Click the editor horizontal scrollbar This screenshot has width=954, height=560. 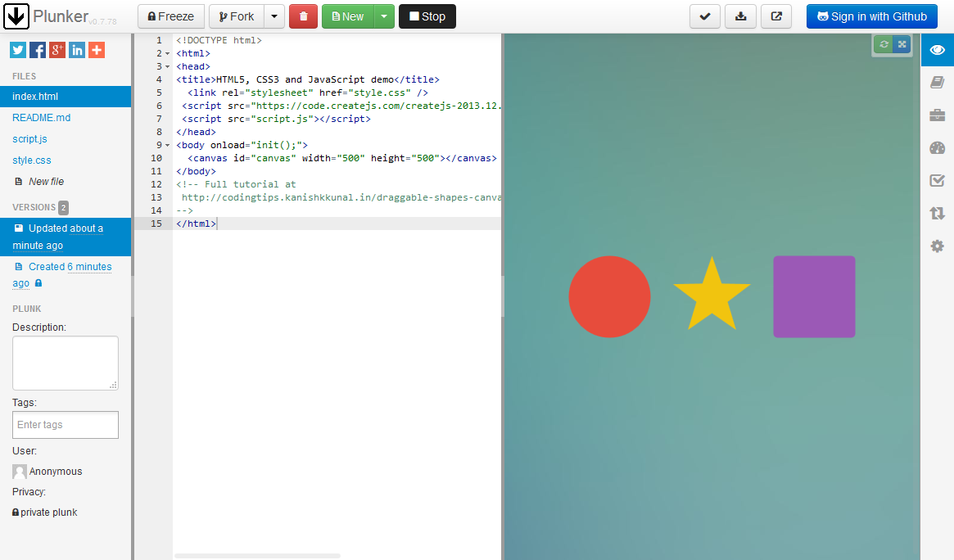point(257,556)
